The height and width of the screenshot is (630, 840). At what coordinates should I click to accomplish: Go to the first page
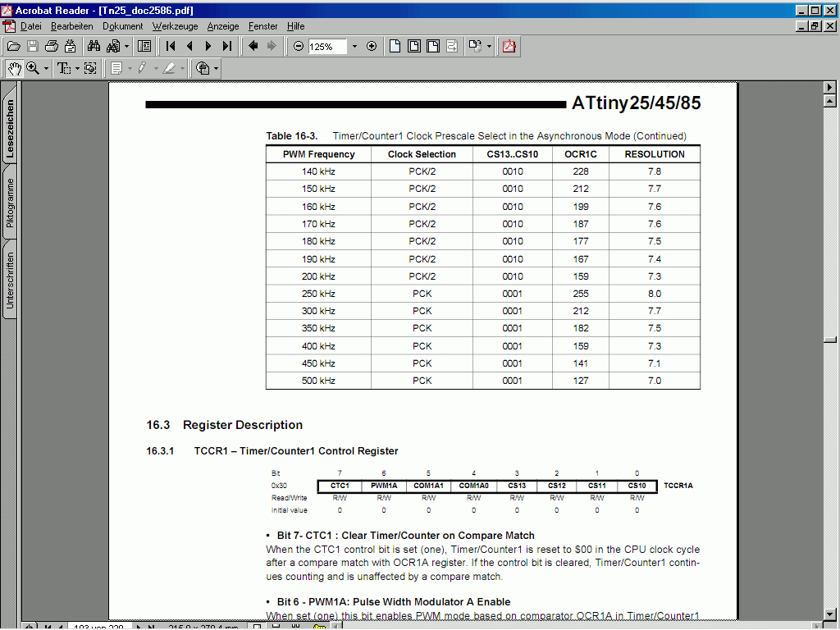click(x=171, y=47)
